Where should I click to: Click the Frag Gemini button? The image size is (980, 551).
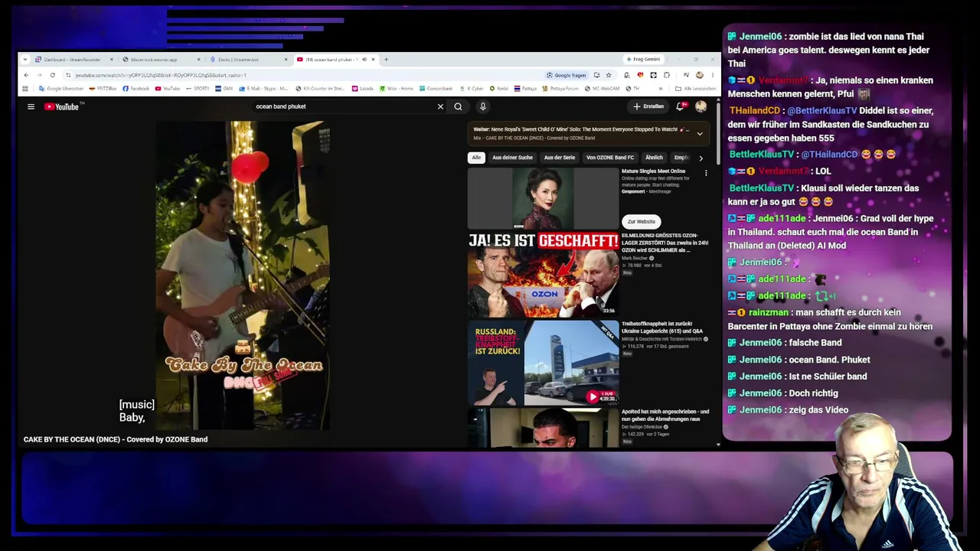pyautogui.click(x=643, y=60)
